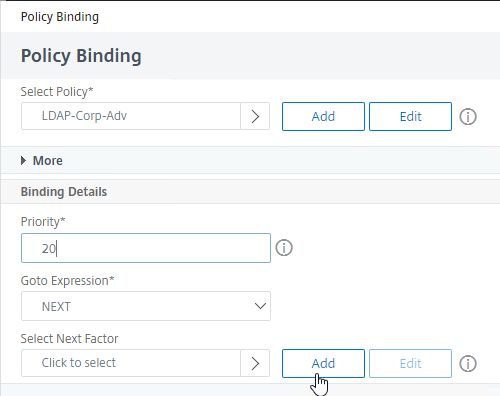Viewport: 500px width, 396px height.
Task: Click the 'Goto Expression*' label
Action: click(67, 281)
